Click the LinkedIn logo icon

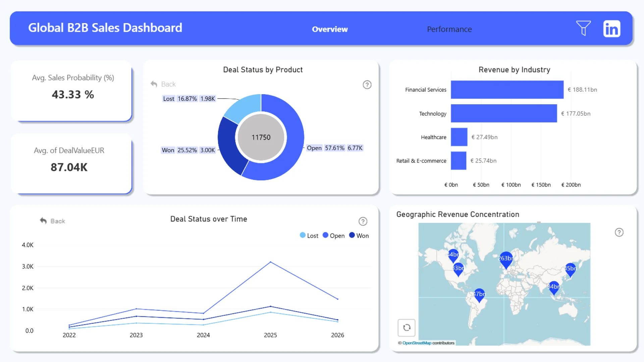tap(611, 29)
